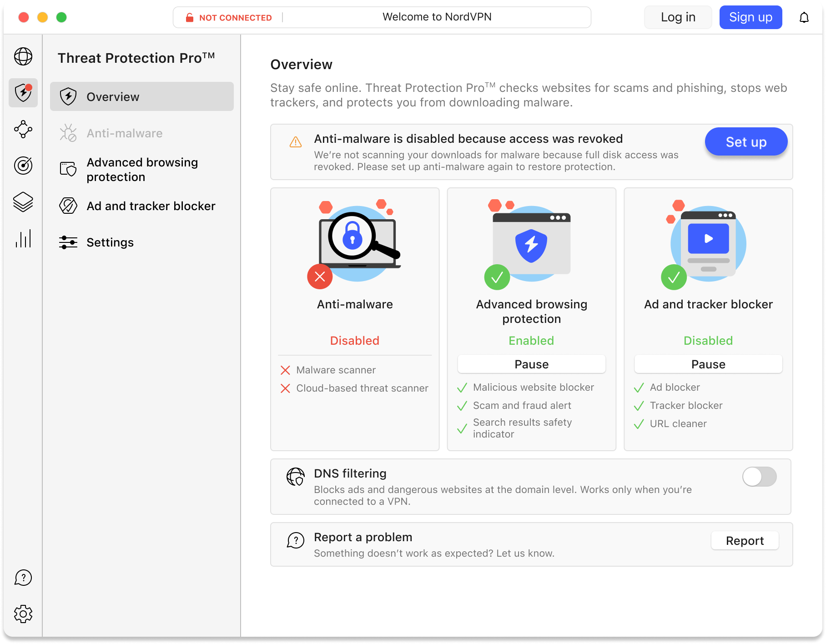
Task: Open app preferences with the gear icon
Action: (x=23, y=614)
